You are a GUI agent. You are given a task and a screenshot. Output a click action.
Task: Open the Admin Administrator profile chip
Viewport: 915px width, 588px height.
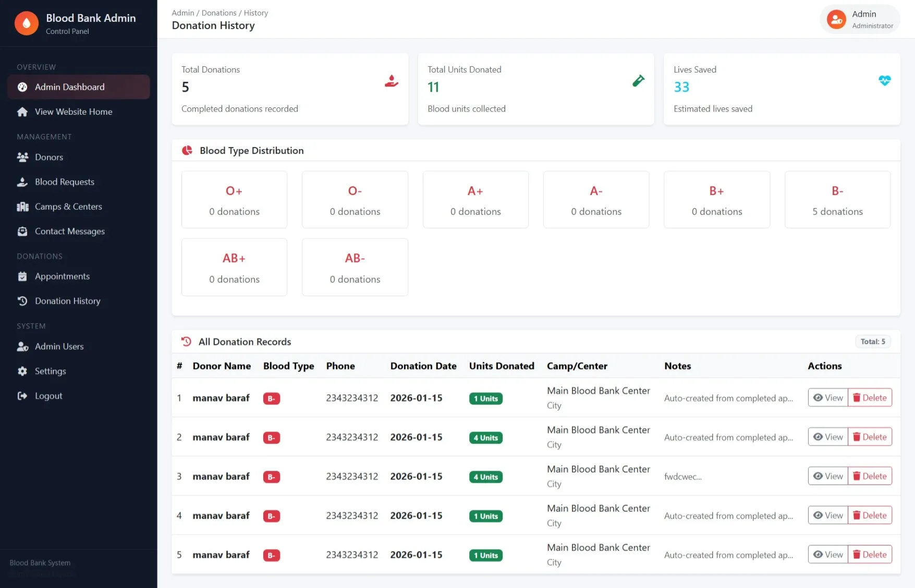pyautogui.click(x=859, y=19)
